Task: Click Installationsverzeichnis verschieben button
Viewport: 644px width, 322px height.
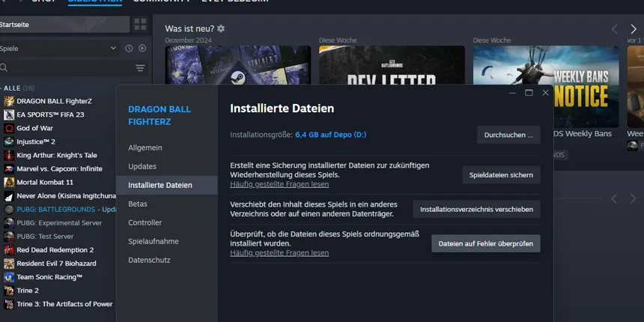Action: tap(476, 210)
